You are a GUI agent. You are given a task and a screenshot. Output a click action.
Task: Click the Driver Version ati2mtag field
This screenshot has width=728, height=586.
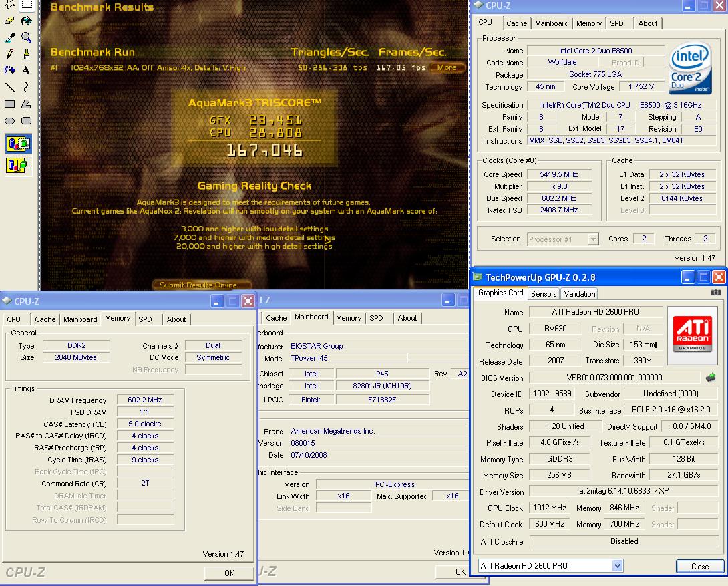[624, 491]
